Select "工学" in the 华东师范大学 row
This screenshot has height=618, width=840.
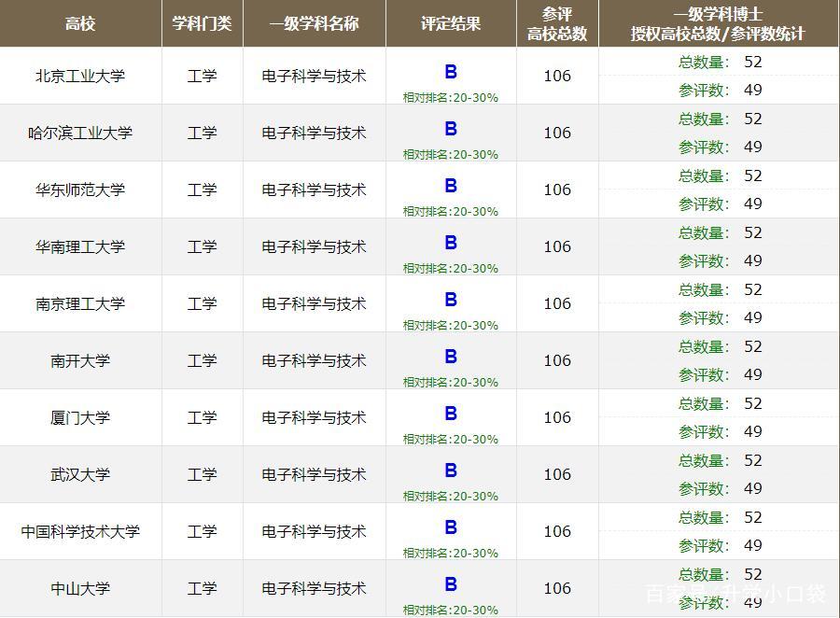(x=202, y=190)
